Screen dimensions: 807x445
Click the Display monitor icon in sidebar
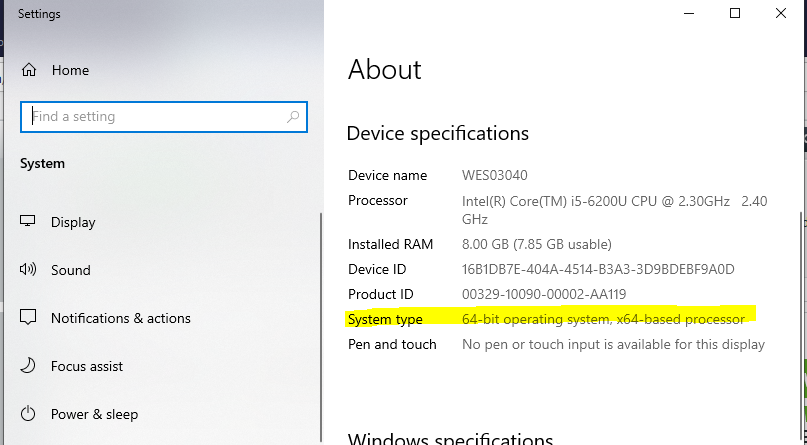28,222
